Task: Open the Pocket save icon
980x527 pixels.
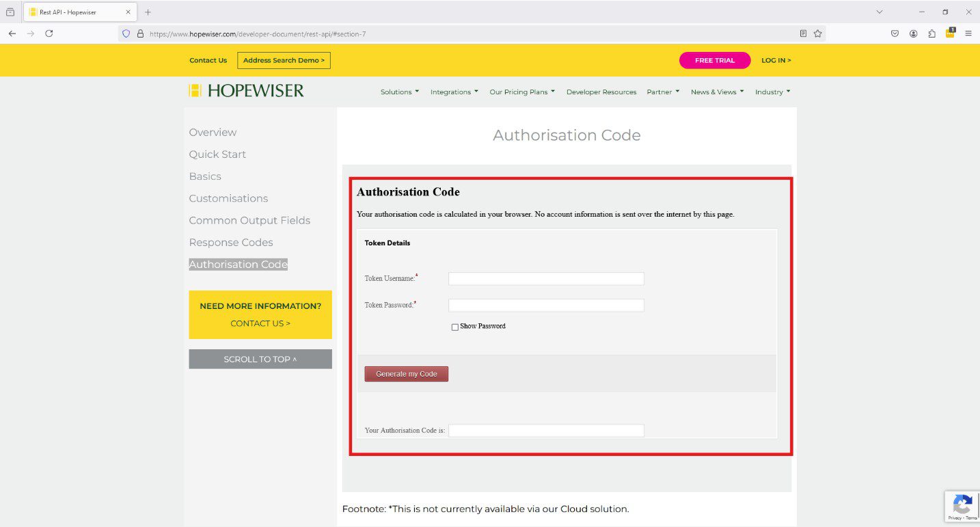Action: coord(895,33)
